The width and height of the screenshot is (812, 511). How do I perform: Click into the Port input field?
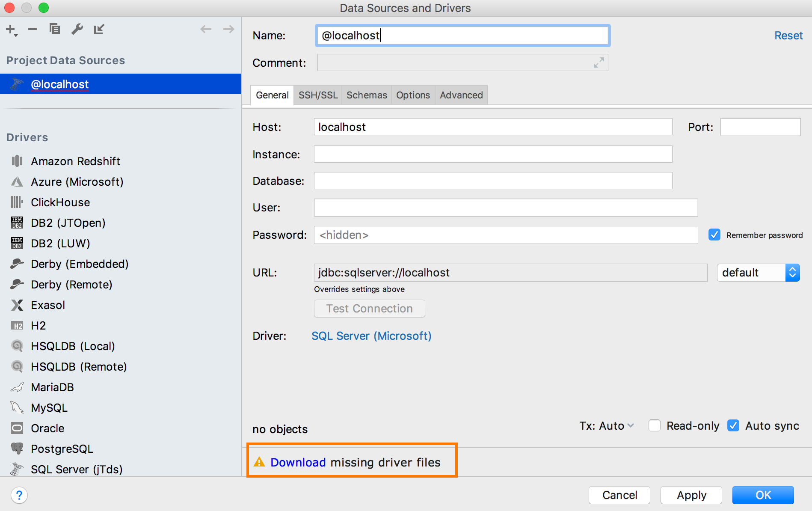(760, 127)
